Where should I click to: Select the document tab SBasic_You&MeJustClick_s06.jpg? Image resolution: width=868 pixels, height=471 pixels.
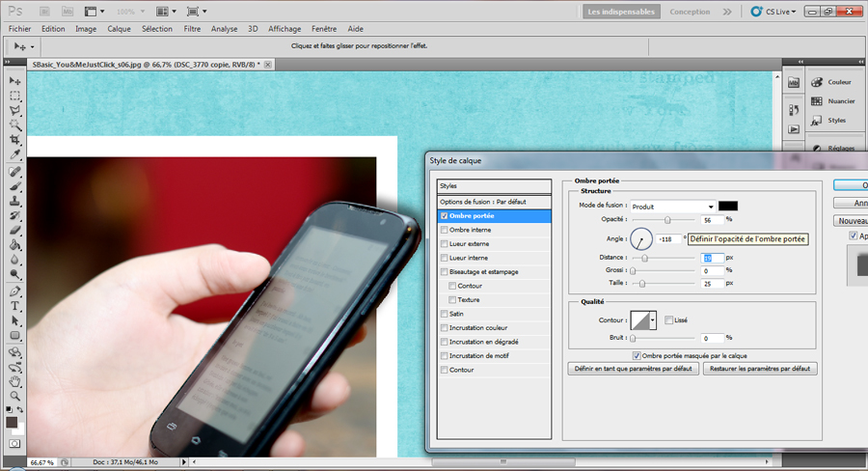147,65
